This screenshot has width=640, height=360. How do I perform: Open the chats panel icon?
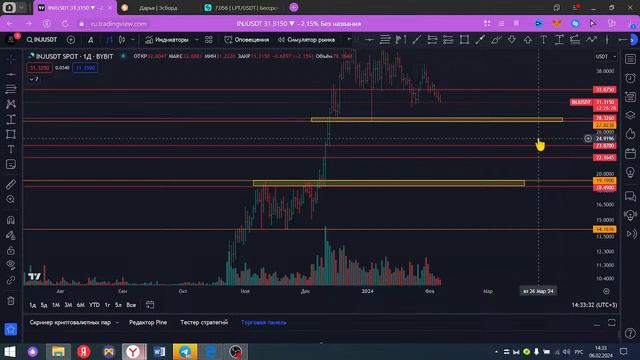630,196
